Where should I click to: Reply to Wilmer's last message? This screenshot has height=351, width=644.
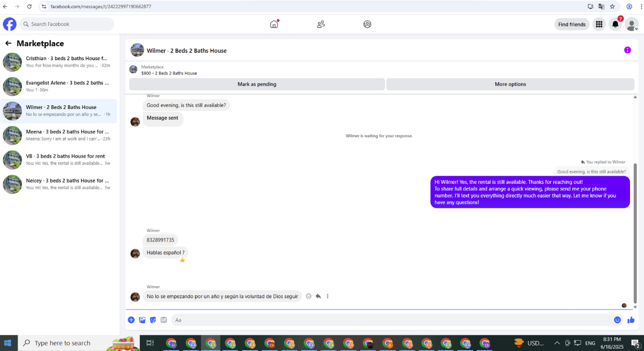pos(318,296)
